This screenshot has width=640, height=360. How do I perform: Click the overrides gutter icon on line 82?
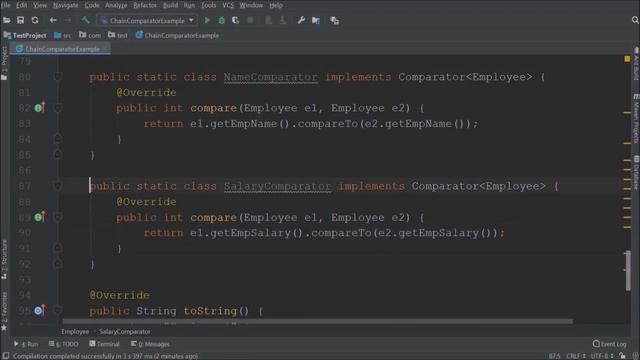coord(39,108)
